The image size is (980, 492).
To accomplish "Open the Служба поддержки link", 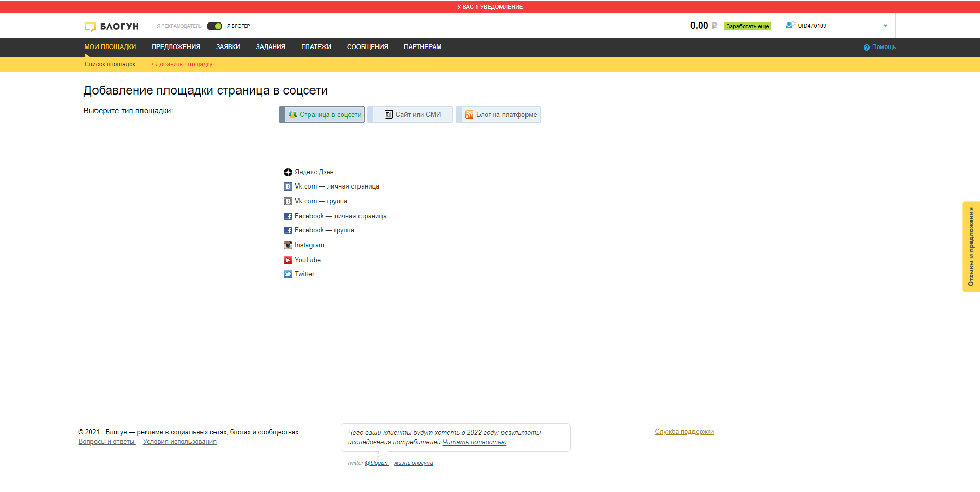I will pos(684,432).
